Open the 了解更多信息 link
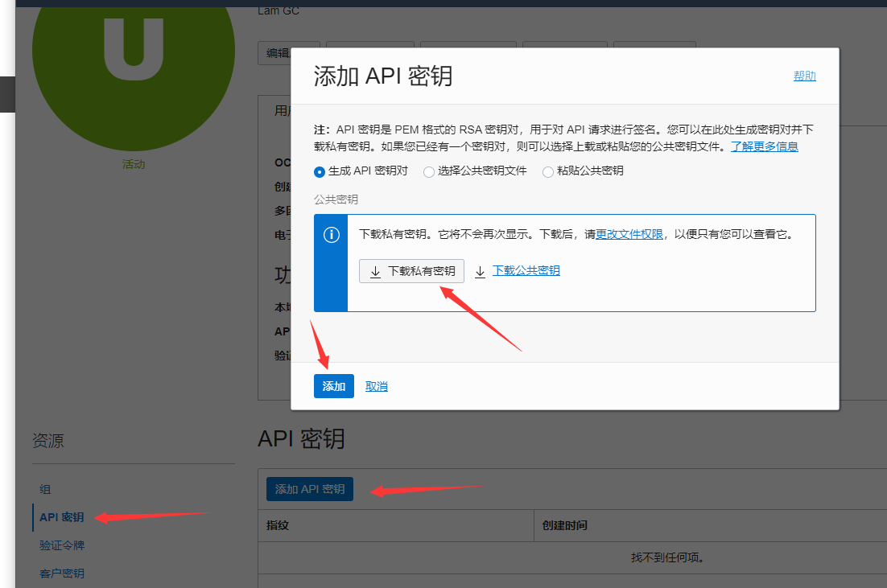 [764, 146]
